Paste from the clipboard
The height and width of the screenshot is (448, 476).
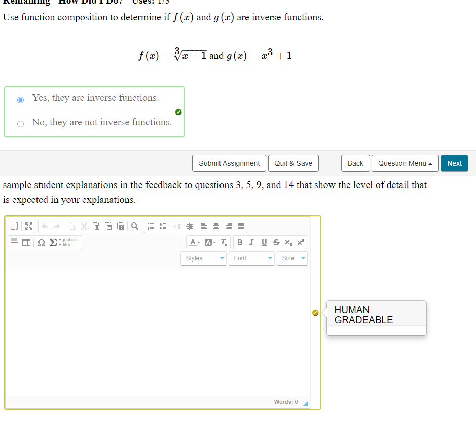click(96, 226)
